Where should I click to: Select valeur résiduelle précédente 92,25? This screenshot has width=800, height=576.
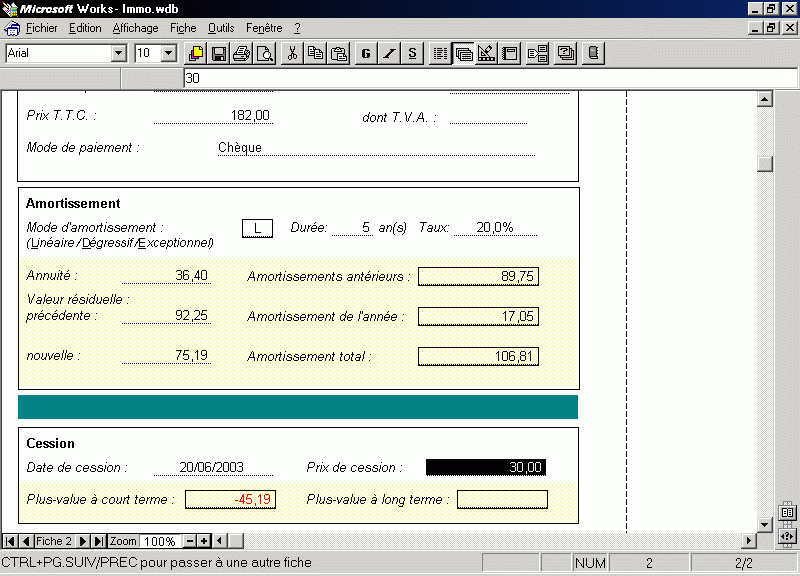point(166,316)
